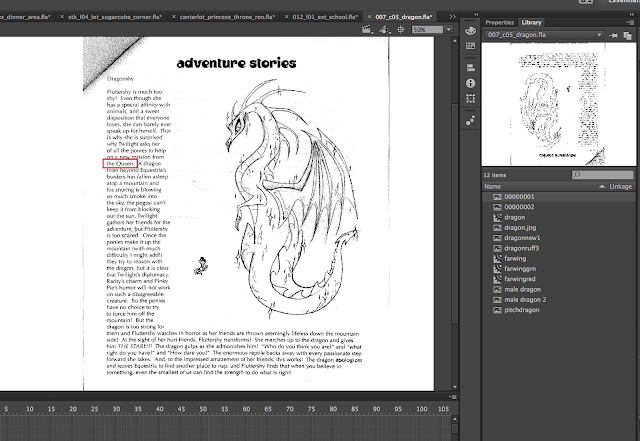Open the Transform panel icon
640x441 pixels.
click(x=470, y=98)
